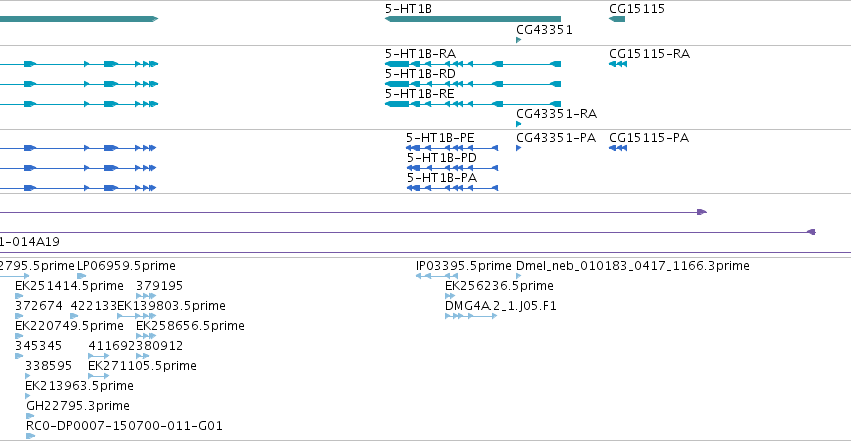Select protein 5-HT1B-PE
The height and width of the screenshot is (441, 851).
coord(452,148)
